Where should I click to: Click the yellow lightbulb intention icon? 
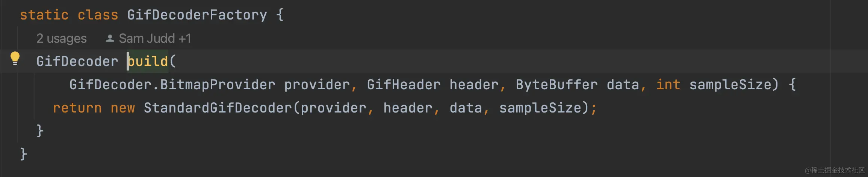tap(15, 58)
